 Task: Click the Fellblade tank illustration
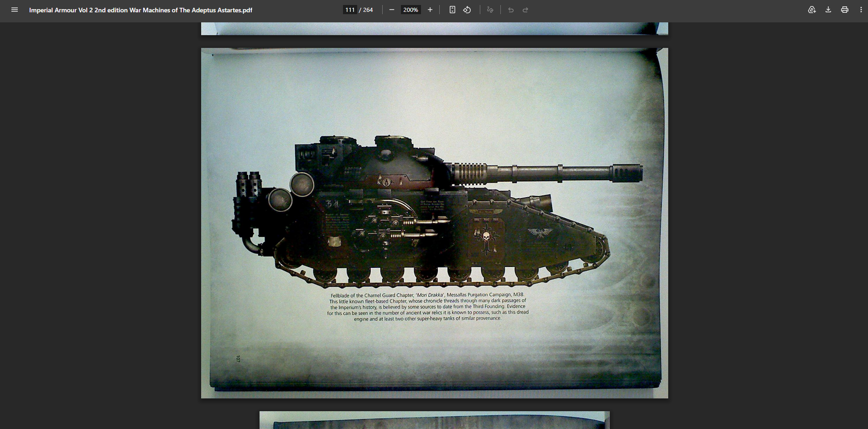click(x=438, y=211)
